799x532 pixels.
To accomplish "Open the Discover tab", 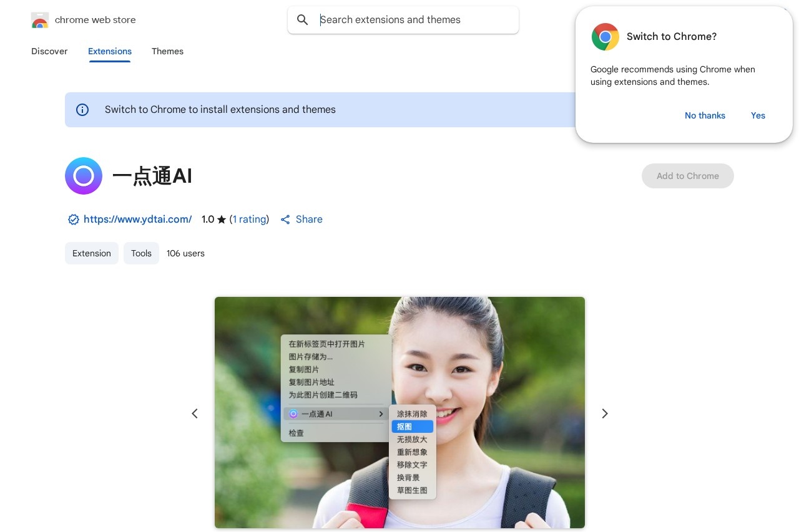I will 49,51.
